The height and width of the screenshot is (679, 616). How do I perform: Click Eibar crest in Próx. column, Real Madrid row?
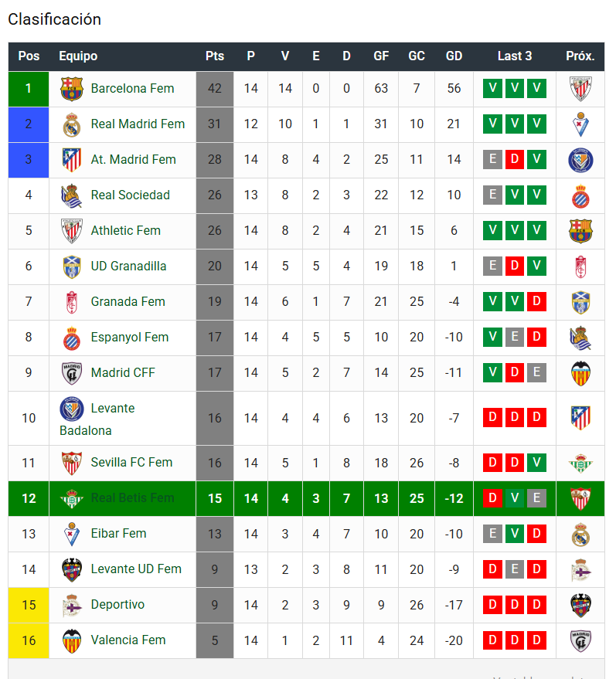coord(580,124)
